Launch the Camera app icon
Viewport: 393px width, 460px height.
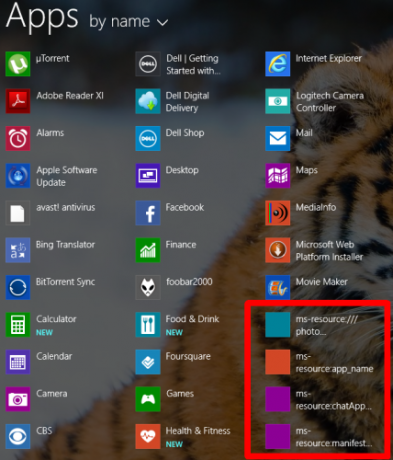click(x=18, y=399)
